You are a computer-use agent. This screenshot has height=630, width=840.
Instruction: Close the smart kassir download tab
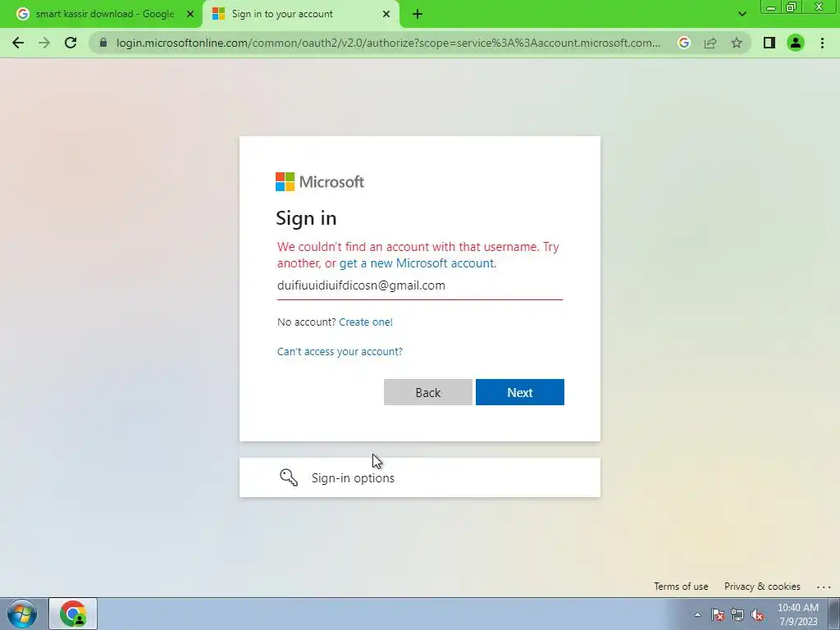point(190,14)
